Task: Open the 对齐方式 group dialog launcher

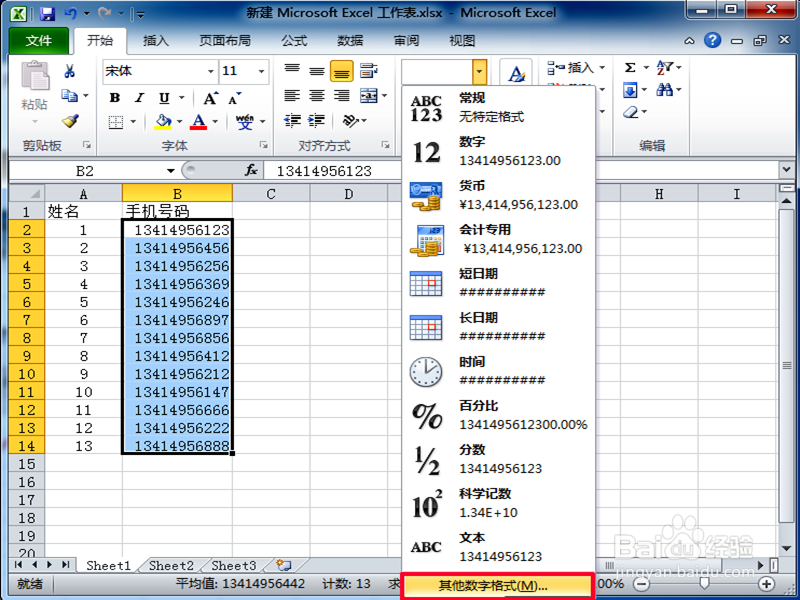Action: [x=386, y=145]
